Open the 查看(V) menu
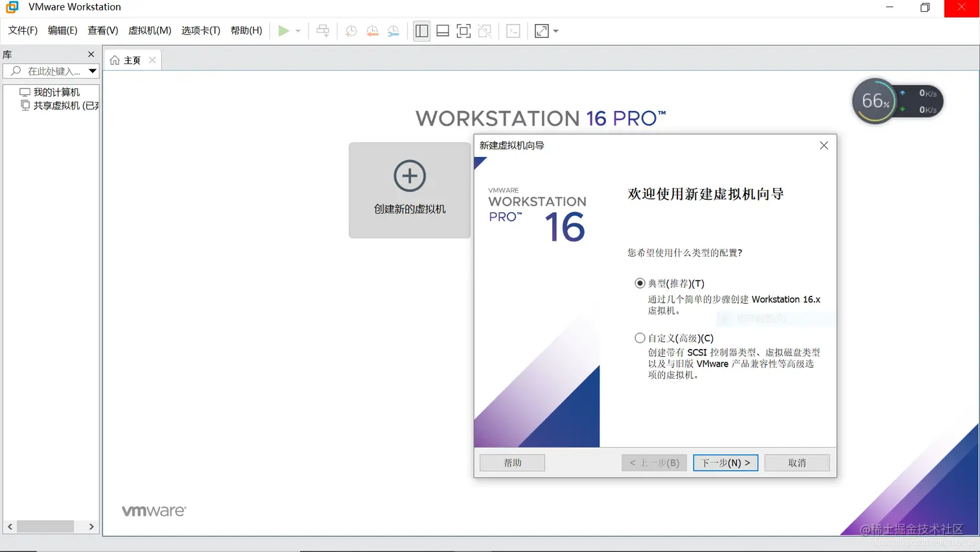 (103, 30)
